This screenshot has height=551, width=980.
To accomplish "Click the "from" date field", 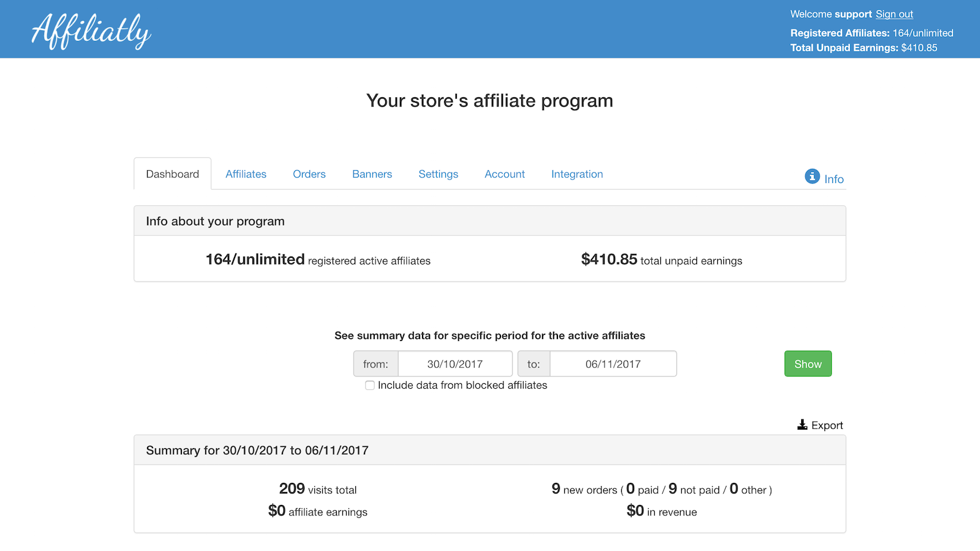I will [x=455, y=364].
